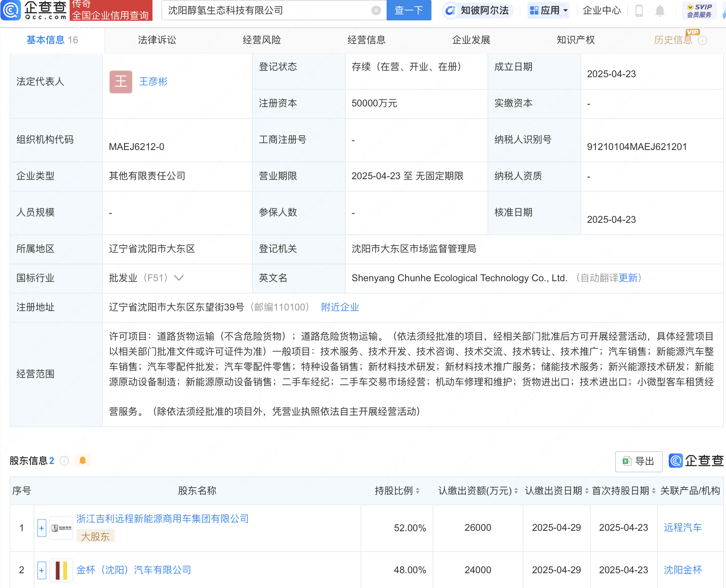The width and height of the screenshot is (726, 588).
Task: Click legal representative 王彦彬 avatar thumbnail
Action: tap(120, 82)
